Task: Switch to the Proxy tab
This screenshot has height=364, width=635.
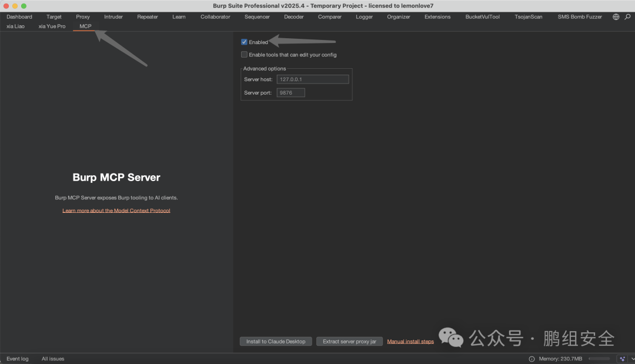Action: [83, 16]
